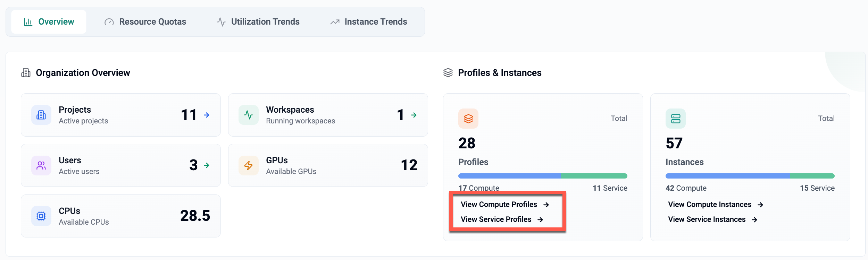Go to the Instance Trends tab
The width and height of the screenshot is (868, 260).
pyautogui.click(x=368, y=22)
